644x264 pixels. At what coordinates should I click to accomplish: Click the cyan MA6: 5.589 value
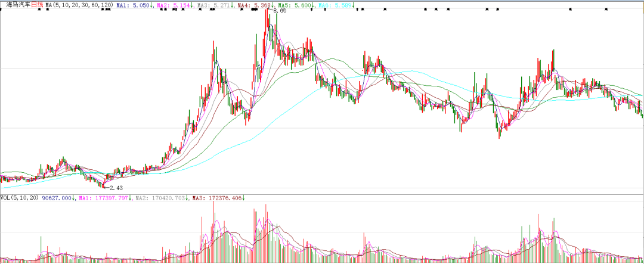coord(336,5)
